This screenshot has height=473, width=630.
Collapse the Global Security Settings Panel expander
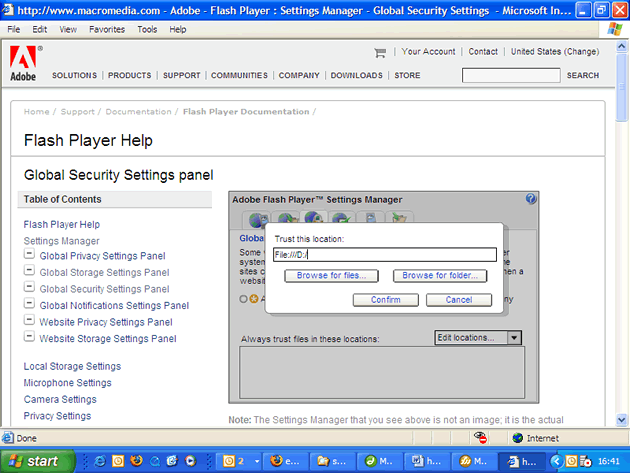point(29,287)
